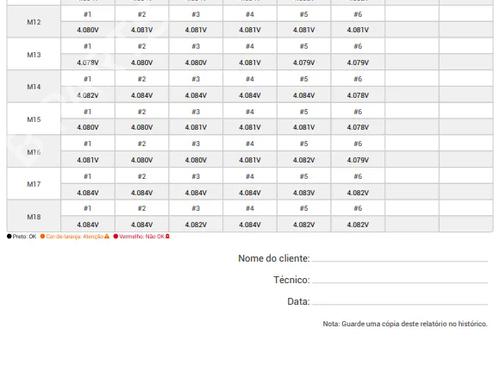Select M13 cell #1 value 4.078V
Image resolution: width=500 pixels, height=375 pixels.
pyautogui.click(x=88, y=63)
